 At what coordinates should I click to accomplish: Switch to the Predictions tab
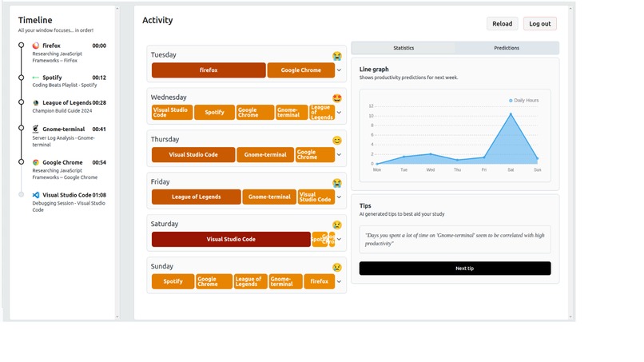[507, 48]
